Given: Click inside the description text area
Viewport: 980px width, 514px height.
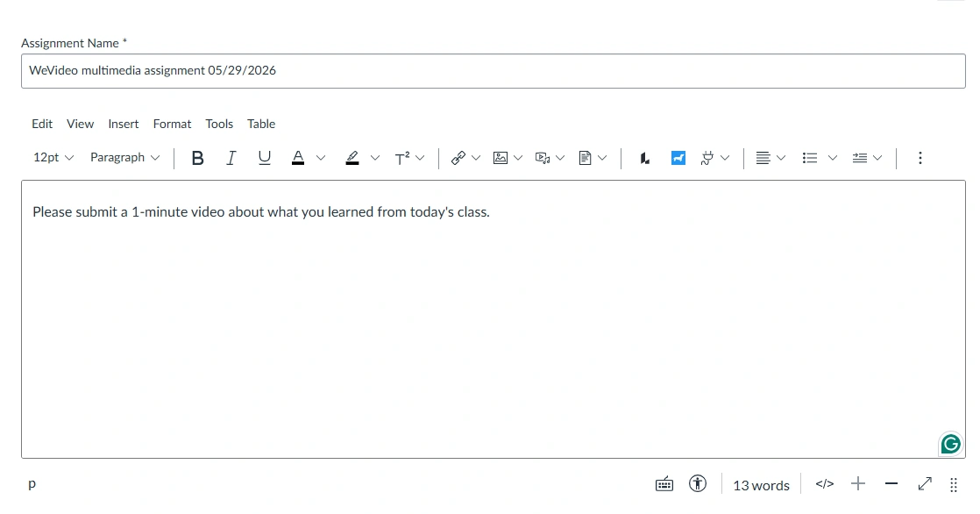Looking at the screenshot, I should [494, 319].
